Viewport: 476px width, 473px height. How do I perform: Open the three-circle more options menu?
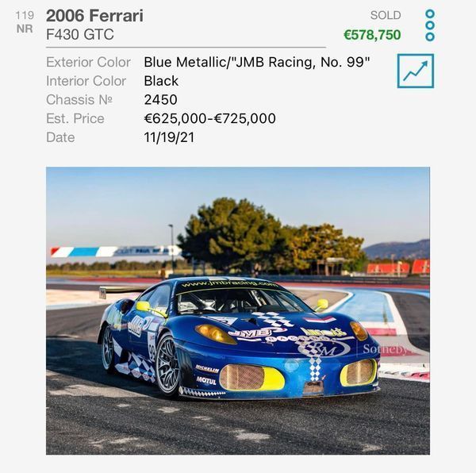pyautogui.click(x=430, y=25)
